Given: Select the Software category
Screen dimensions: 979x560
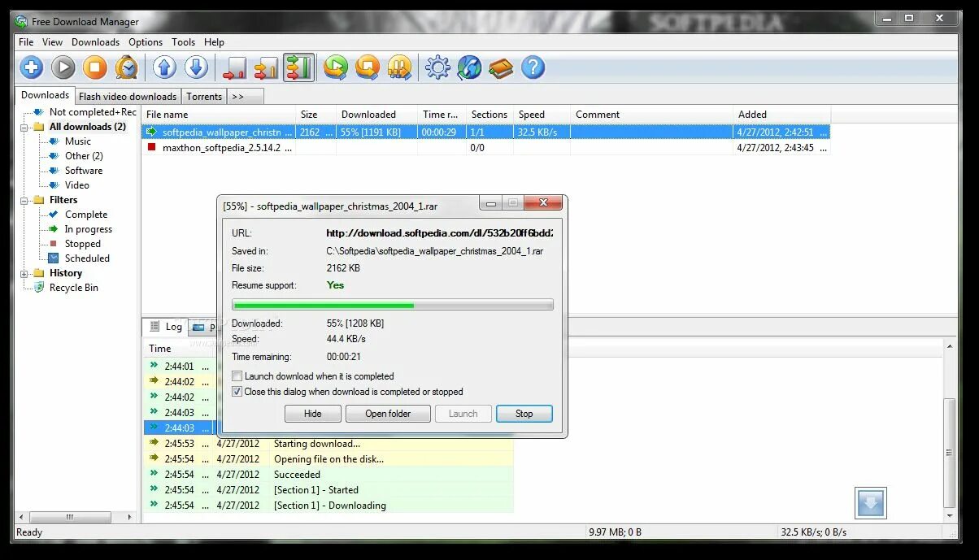Looking at the screenshot, I should pos(84,171).
